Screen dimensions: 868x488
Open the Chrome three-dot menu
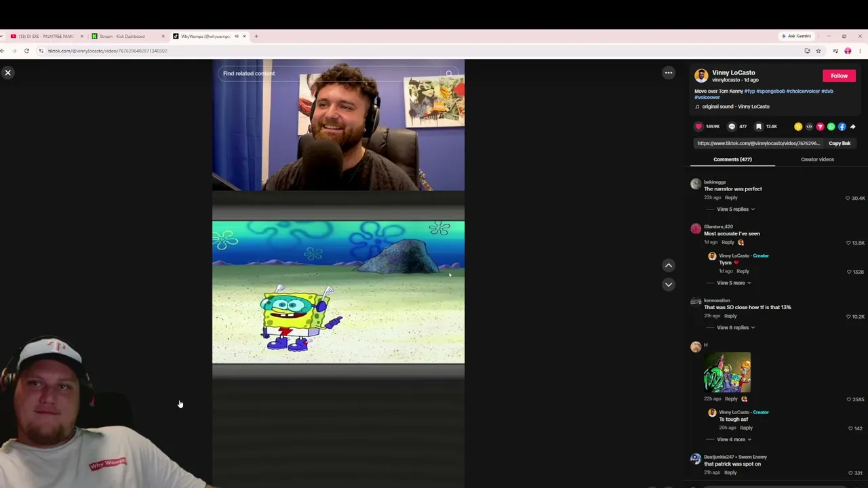click(860, 51)
